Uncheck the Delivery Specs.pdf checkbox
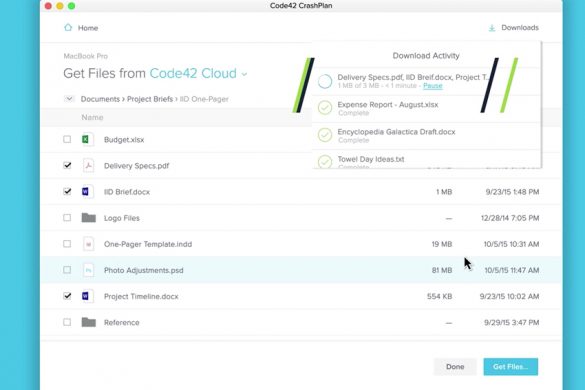This screenshot has width=585, height=390. click(x=67, y=165)
